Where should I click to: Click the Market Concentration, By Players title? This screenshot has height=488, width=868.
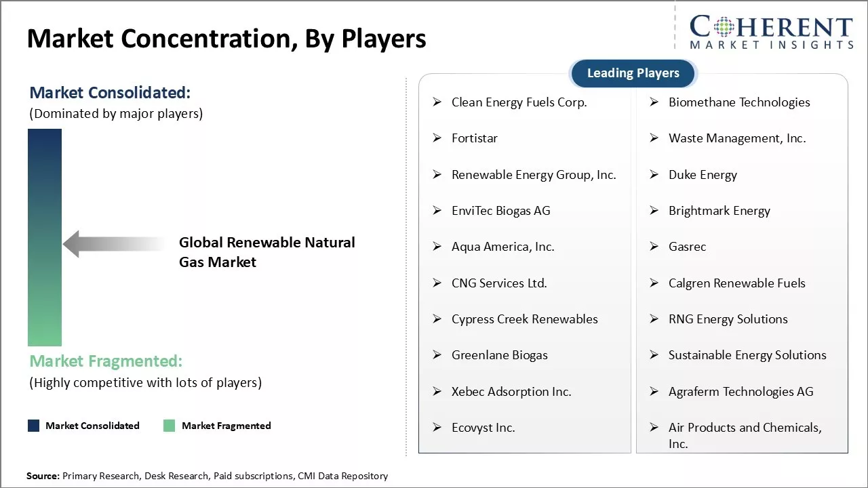coord(226,39)
